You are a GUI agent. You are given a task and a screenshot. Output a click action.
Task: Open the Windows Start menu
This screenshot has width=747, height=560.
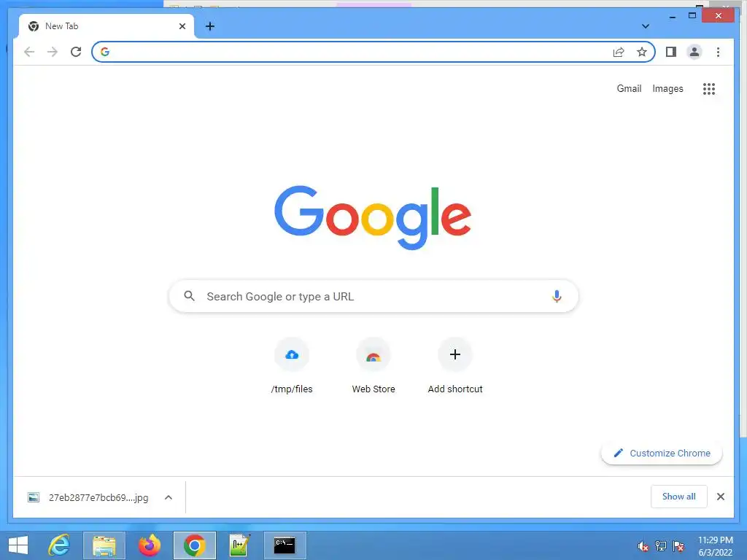18,545
